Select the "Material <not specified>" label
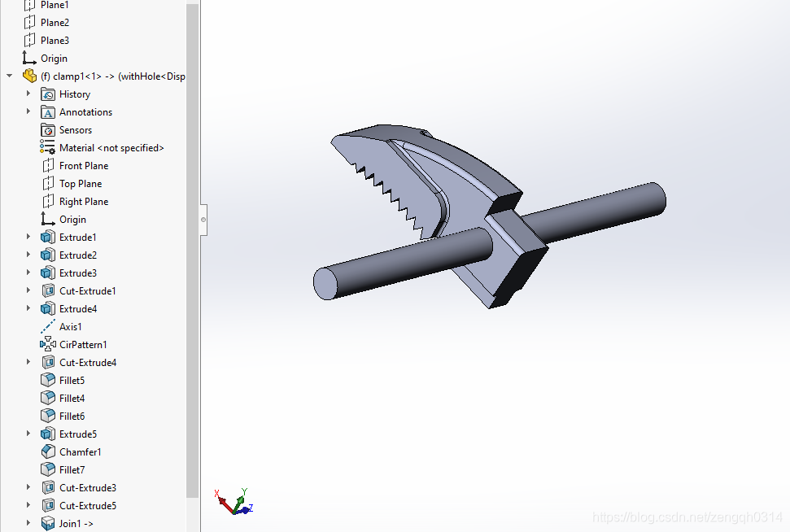The image size is (790, 532). 111,148
